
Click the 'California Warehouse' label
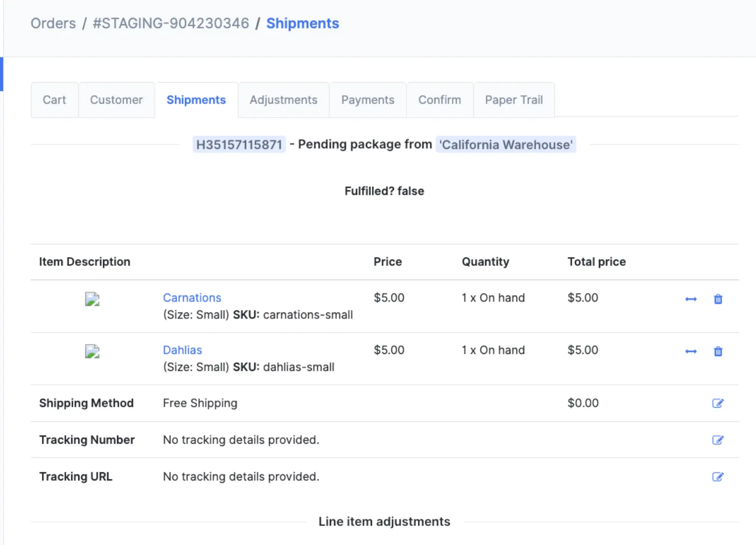(506, 145)
